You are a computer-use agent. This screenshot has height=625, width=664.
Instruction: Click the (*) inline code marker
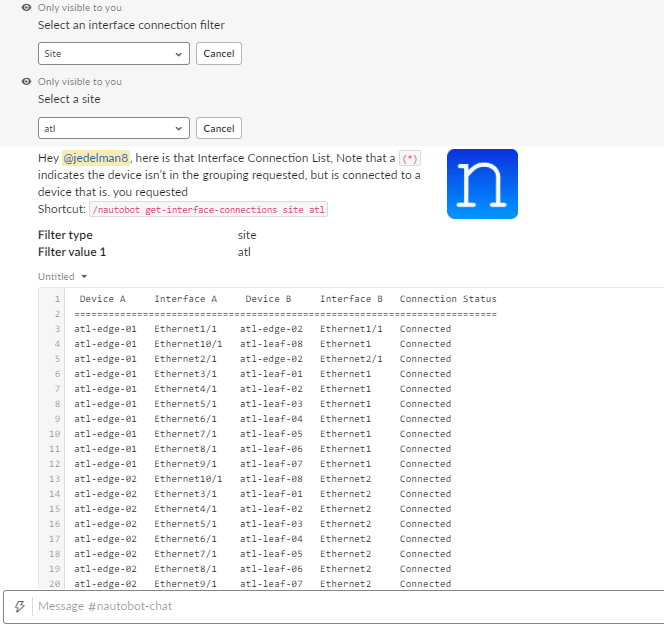pos(409,159)
